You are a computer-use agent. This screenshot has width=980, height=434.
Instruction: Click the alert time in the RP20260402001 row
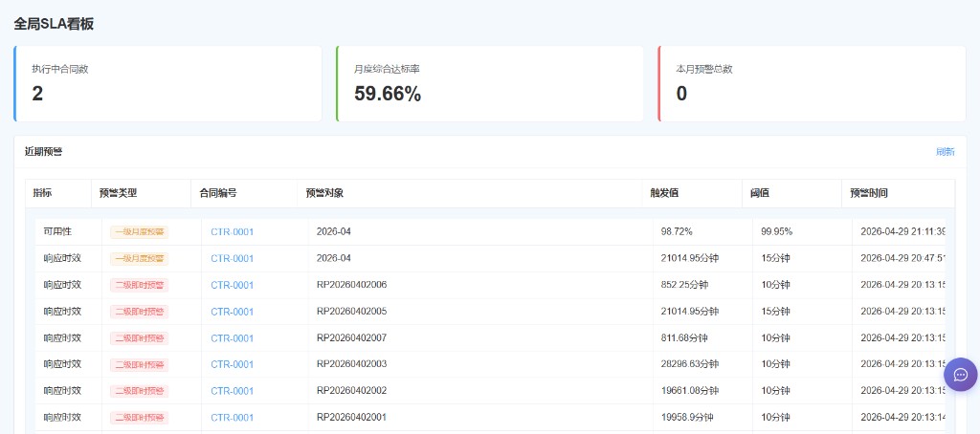point(903,417)
